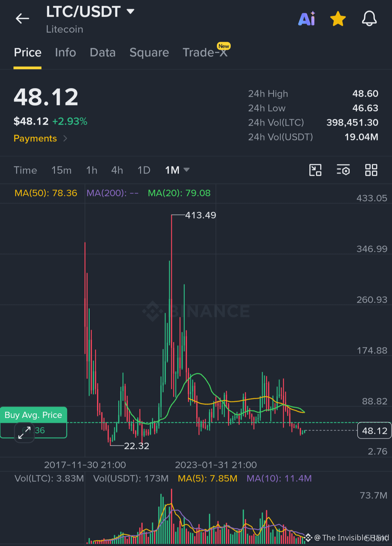Click the 22.32 low price marker
This screenshot has width=392, height=546.
pos(137,446)
